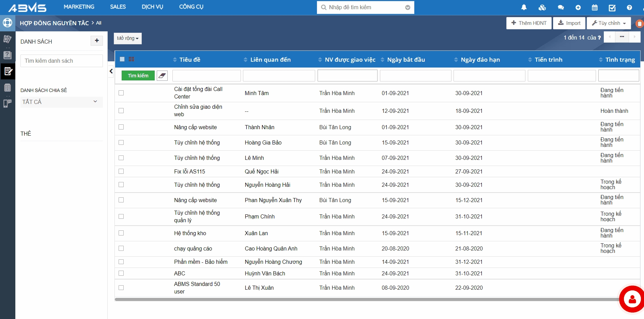Expand the Mở rộng dropdown
Image resolution: width=644 pixels, height=319 pixels.
pyautogui.click(x=127, y=39)
